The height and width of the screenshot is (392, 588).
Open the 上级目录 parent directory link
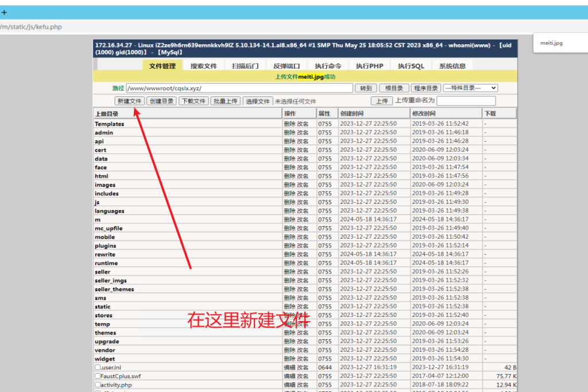pyautogui.click(x=107, y=114)
